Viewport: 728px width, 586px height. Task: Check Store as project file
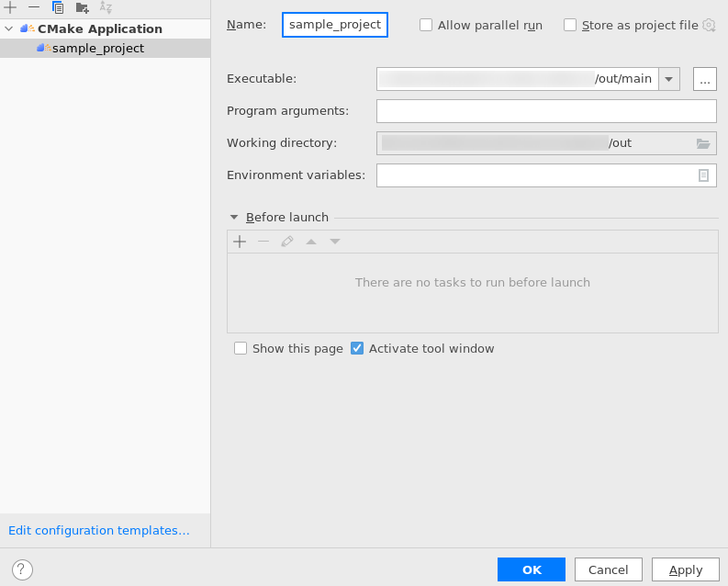570,25
